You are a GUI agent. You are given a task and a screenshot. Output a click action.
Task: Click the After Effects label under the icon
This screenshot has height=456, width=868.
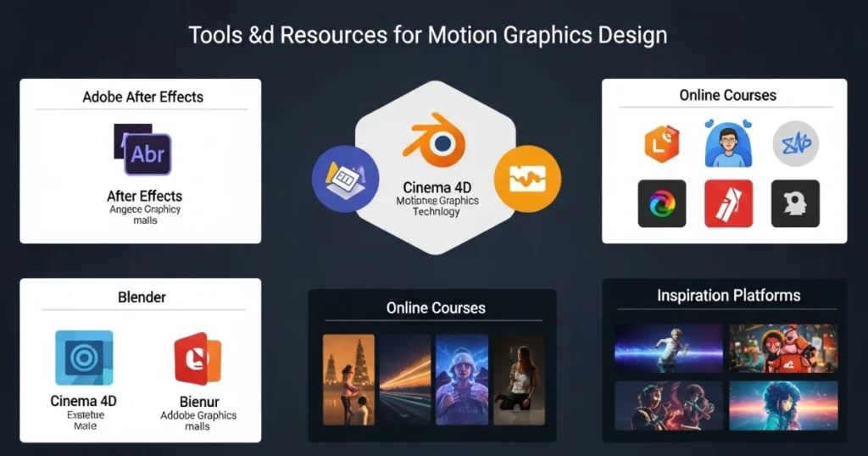pyautogui.click(x=144, y=196)
